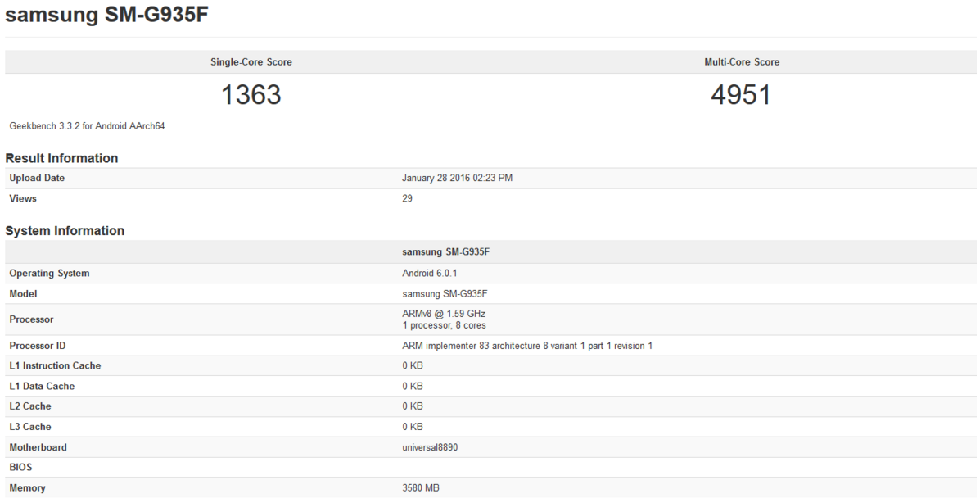
Task: Click the BIOS row label
Action: [x=20, y=467]
